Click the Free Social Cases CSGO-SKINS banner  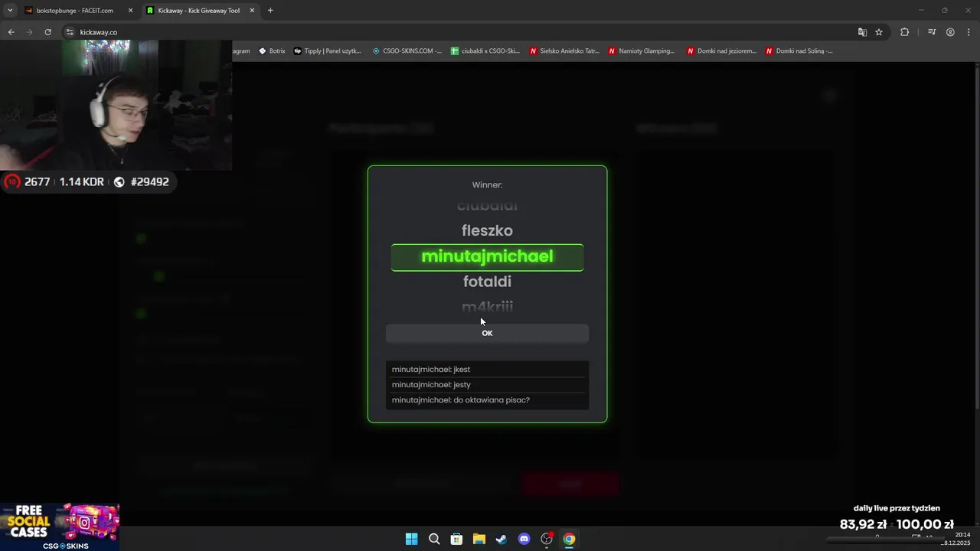pyautogui.click(x=60, y=527)
